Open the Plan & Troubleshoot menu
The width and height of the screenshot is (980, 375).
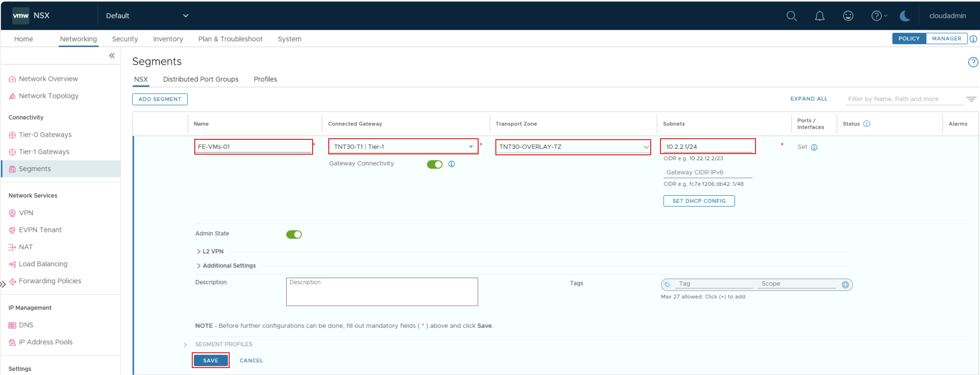click(230, 39)
